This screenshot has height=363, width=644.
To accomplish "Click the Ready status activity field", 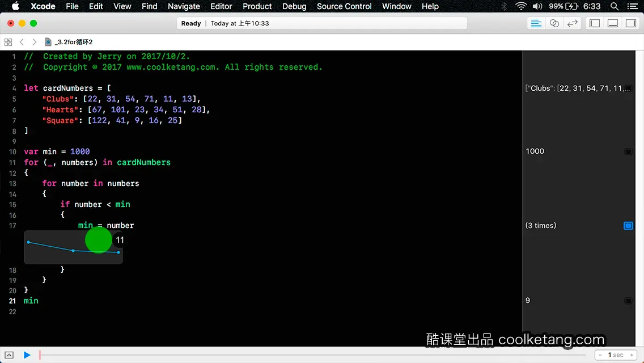I will (x=322, y=23).
